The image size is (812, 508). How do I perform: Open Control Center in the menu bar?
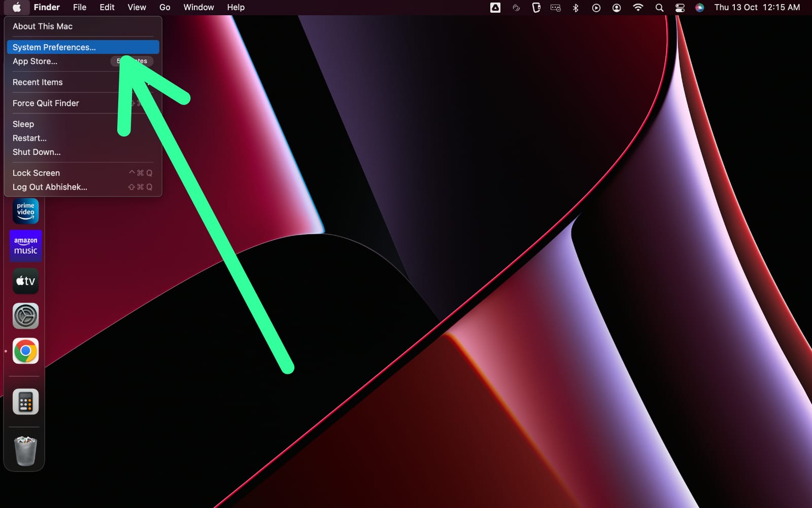[680, 8]
